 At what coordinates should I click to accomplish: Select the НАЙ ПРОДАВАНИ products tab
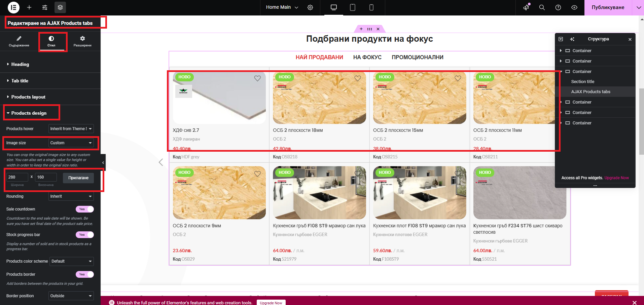pos(319,57)
